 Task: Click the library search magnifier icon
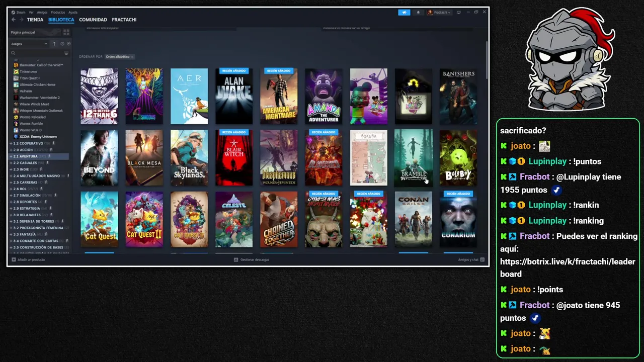coord(14,53)
